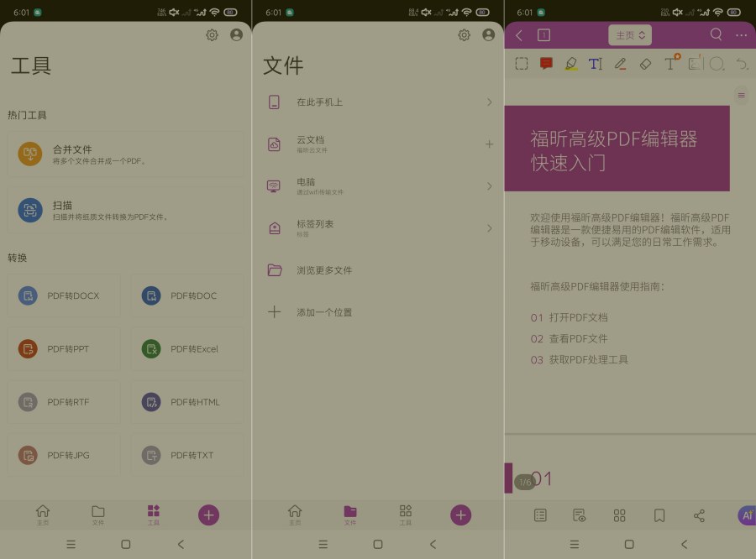The height and width of the screenshot is (559, 756).
Task: Share the current PDF document
Action: click(699, 515)
